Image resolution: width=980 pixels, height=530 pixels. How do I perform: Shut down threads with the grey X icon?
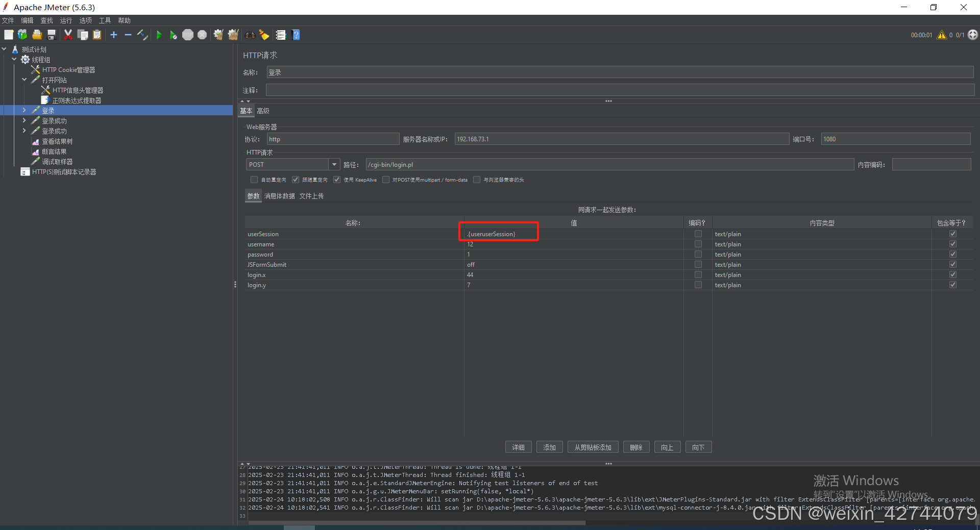pos(202,35)
